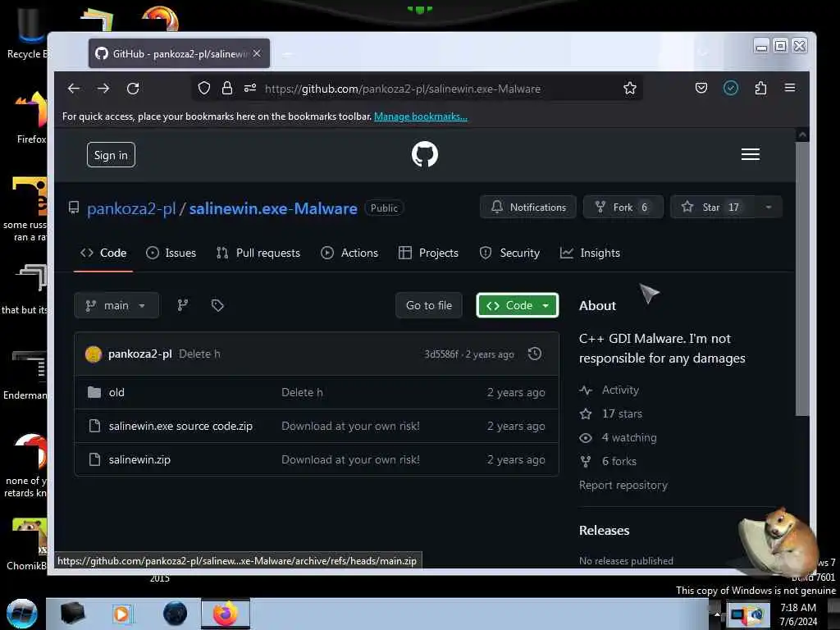Click the file icon for source code.zip
This screenshot has height=630, width=840.
[x=95, y=426]
